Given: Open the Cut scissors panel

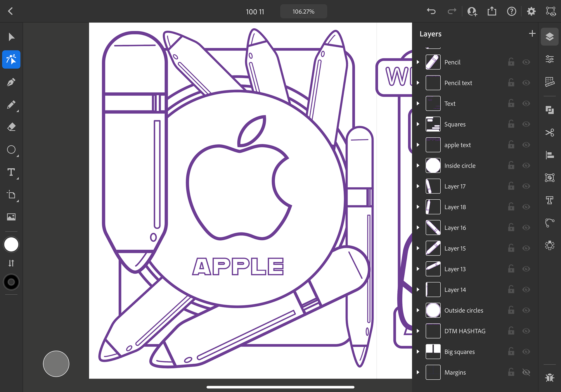Looking at the screenshot, I should [550, 132].
